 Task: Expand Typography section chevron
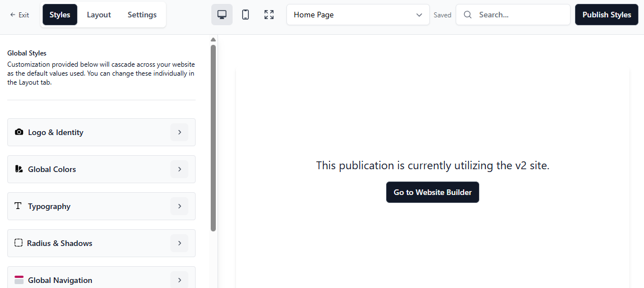[179, 206]
